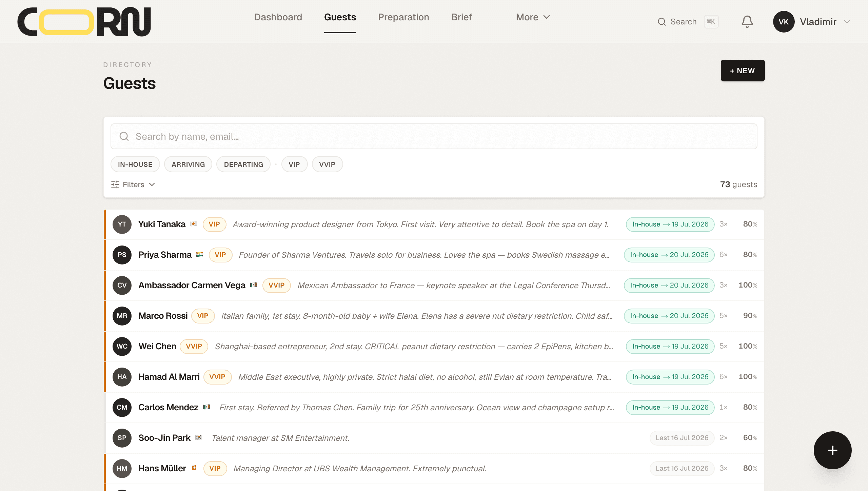Image resolution: width=868 pixels, height=491 pixels.
Task: Open the Vladimir account dropdown chevron
Action: pyautogui.click(x=847, y=22)
